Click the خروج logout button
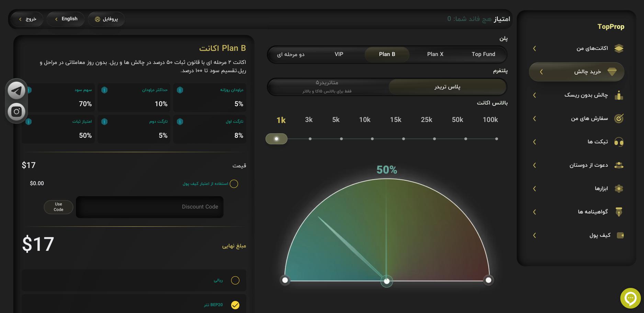The image size is (644, 313). pos(27,19)
